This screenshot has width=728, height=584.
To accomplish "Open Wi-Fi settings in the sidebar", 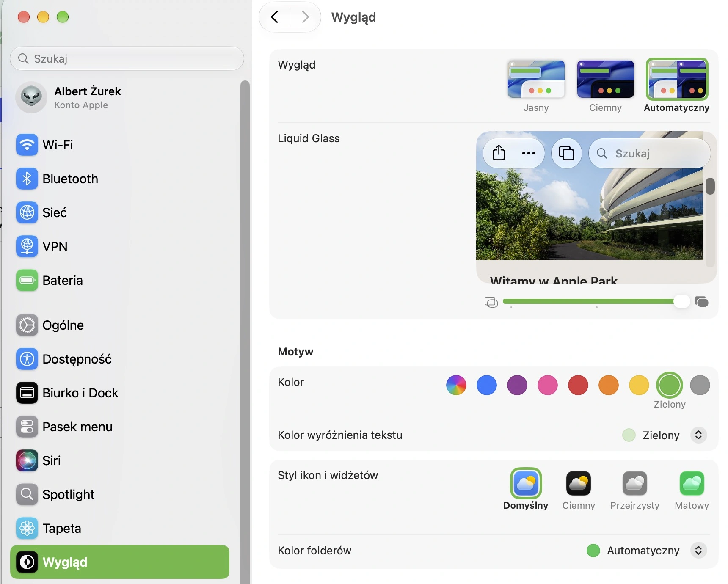I will point(119,145).
